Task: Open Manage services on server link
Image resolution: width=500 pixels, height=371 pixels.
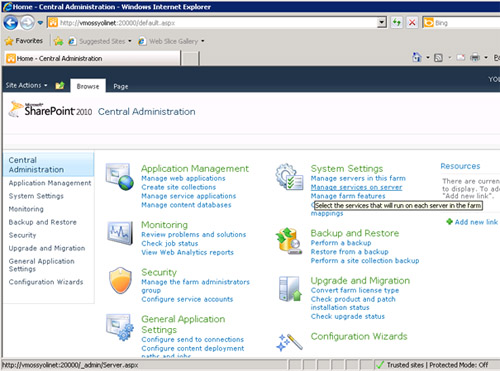Action: click(x=356, y=187)
